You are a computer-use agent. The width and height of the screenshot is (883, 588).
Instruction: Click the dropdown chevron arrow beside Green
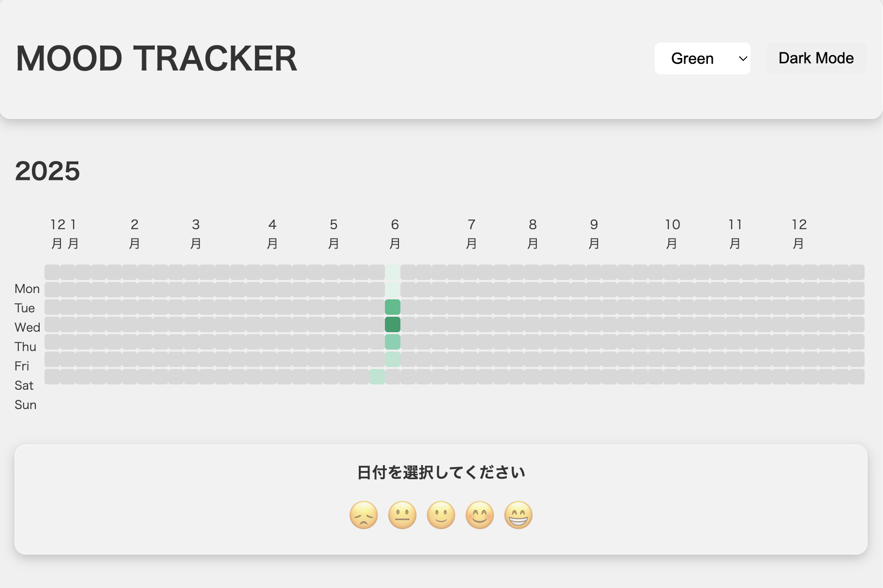743,59
